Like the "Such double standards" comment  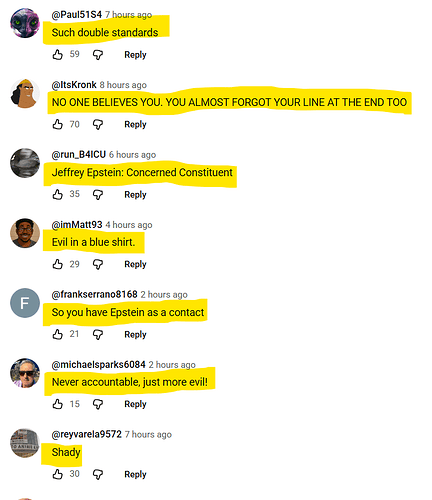coord(58,54)
